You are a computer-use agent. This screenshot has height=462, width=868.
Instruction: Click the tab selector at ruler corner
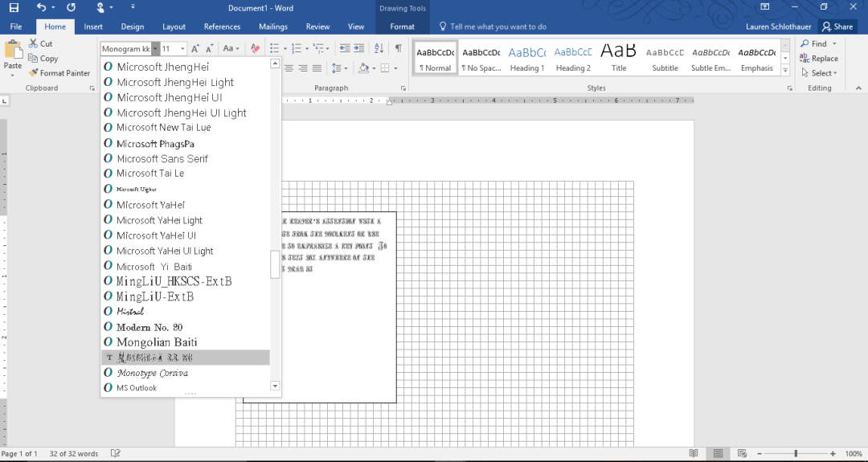(x=5, y=100)
